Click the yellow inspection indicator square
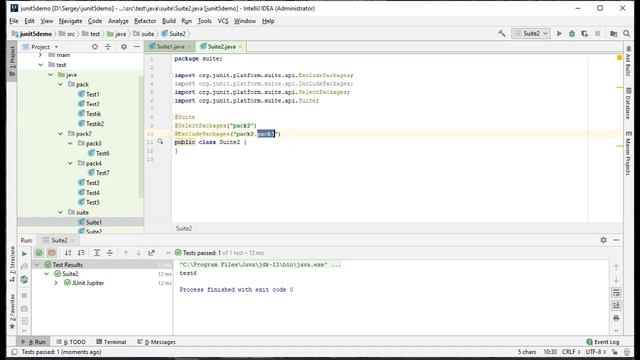Screen dimensions: 640x360 [619, 58]
